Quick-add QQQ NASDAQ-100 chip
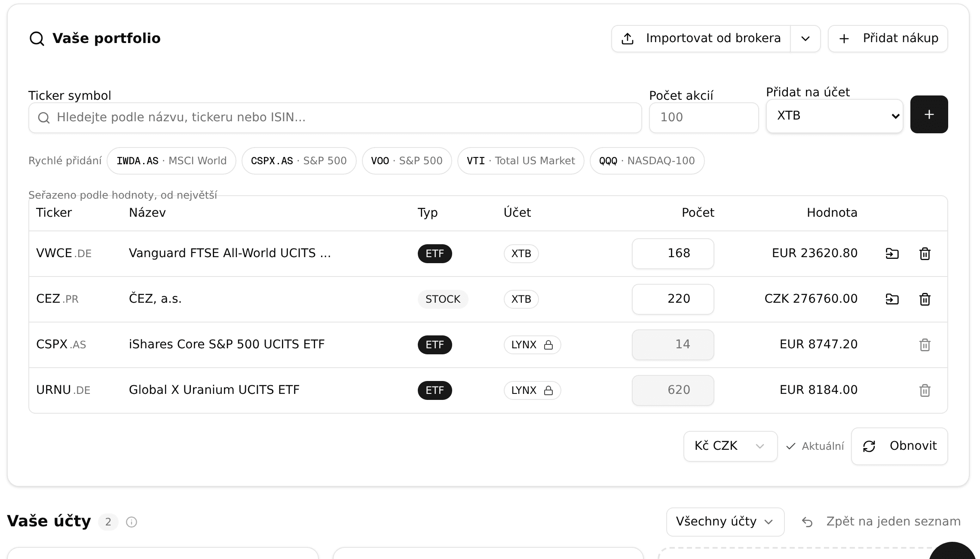This screenshot has width=980, height=559. [x=647, y=161]
